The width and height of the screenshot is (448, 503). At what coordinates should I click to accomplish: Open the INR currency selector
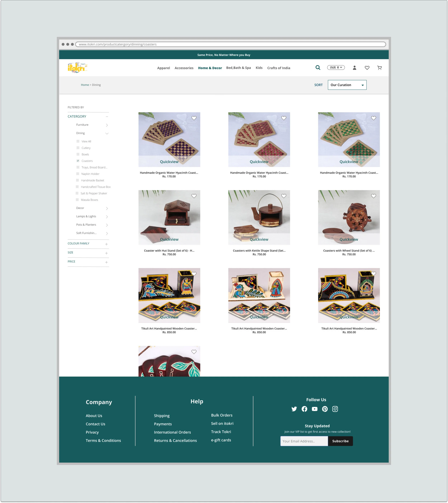(x=336, y=68)
